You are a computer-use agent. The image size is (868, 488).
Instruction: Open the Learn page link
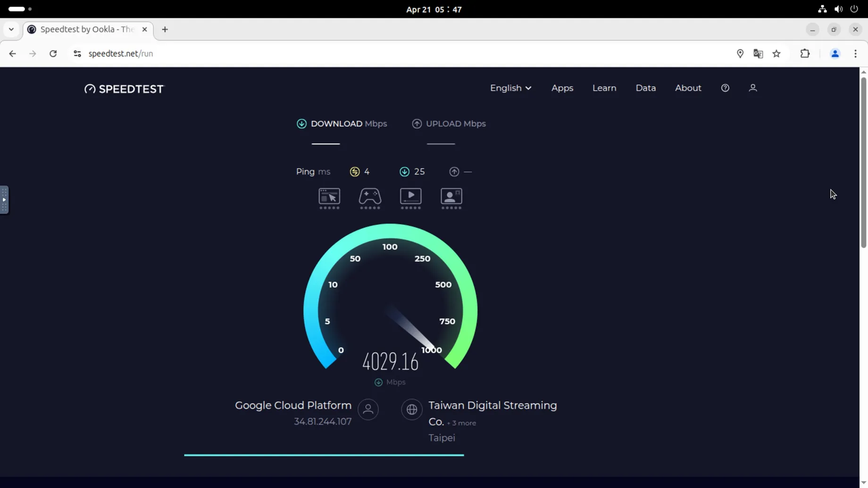604,88
